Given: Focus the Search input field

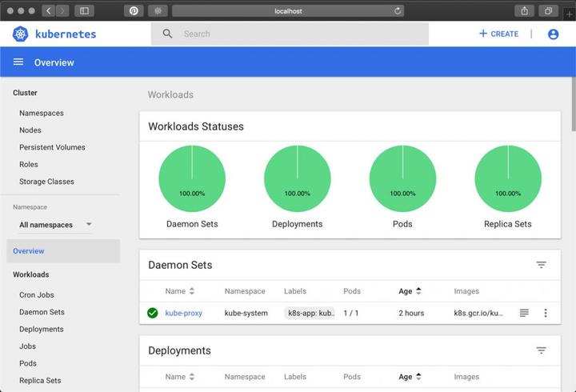Looking at the screenshot, I should point(290,34).
